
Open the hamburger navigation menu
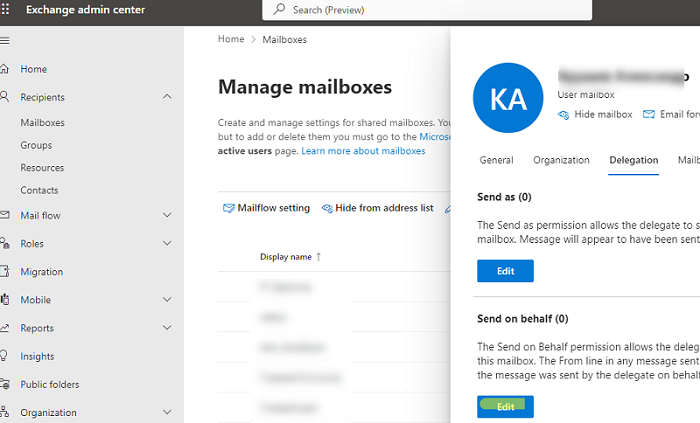click(x=5, y=40)
